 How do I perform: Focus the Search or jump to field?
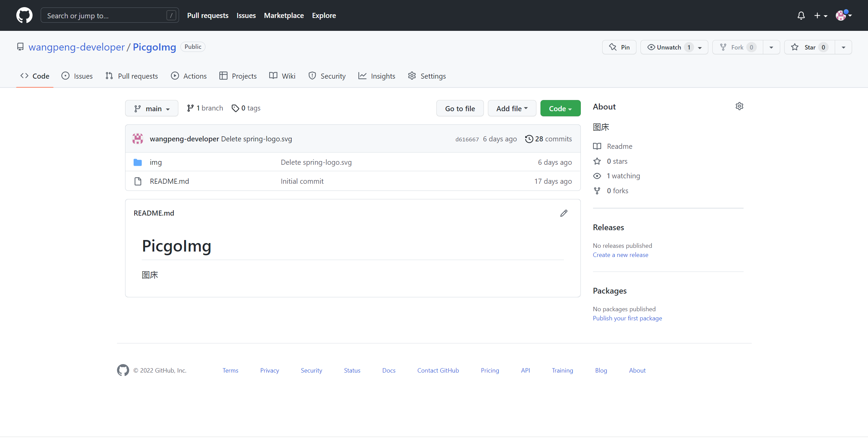[105, 16]
